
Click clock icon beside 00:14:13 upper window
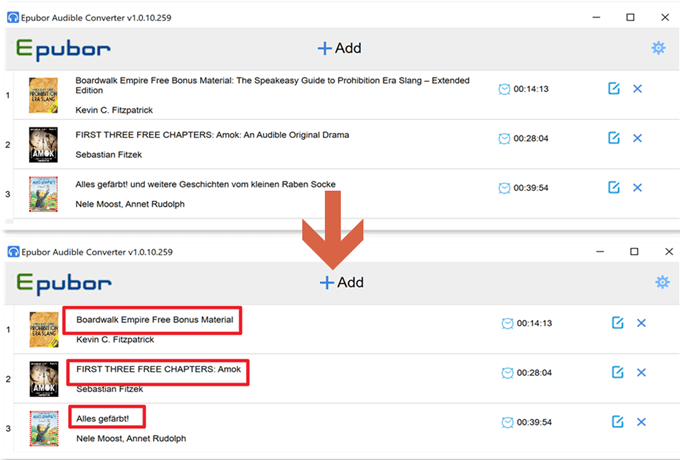pos(504,89)
